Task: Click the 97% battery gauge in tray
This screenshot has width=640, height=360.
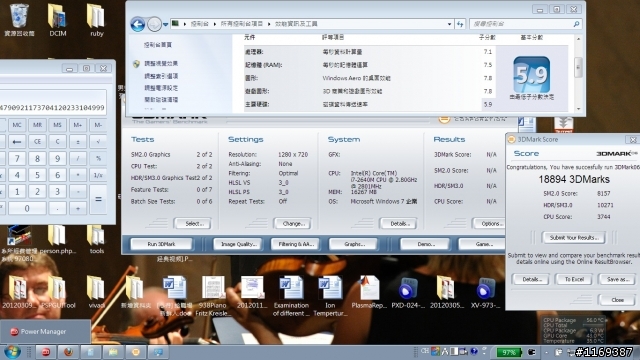Action: (509, 352)
